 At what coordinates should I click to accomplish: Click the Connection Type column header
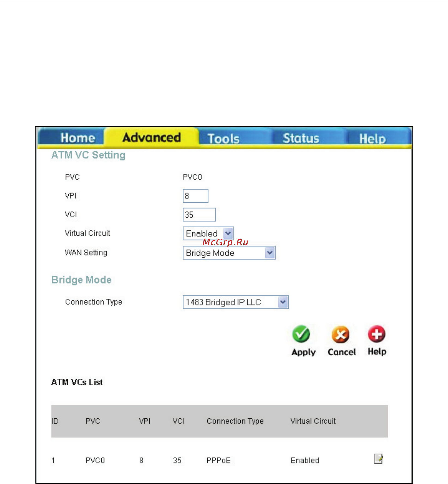235,421
